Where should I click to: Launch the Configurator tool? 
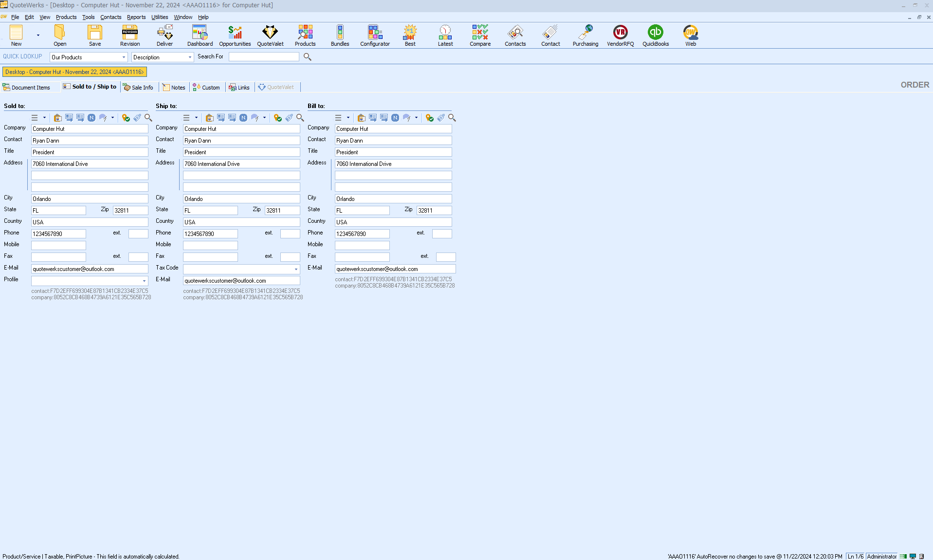(x=375, y=36)
